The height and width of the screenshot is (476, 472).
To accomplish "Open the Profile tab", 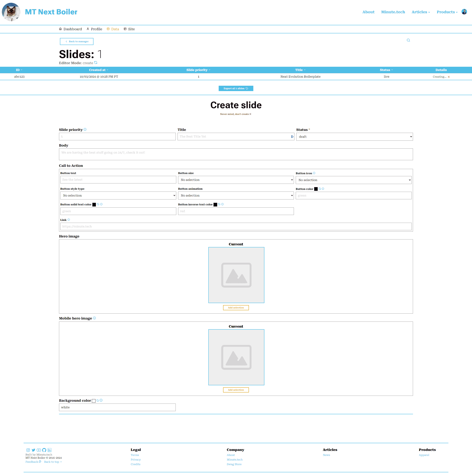I will [94, 29].
